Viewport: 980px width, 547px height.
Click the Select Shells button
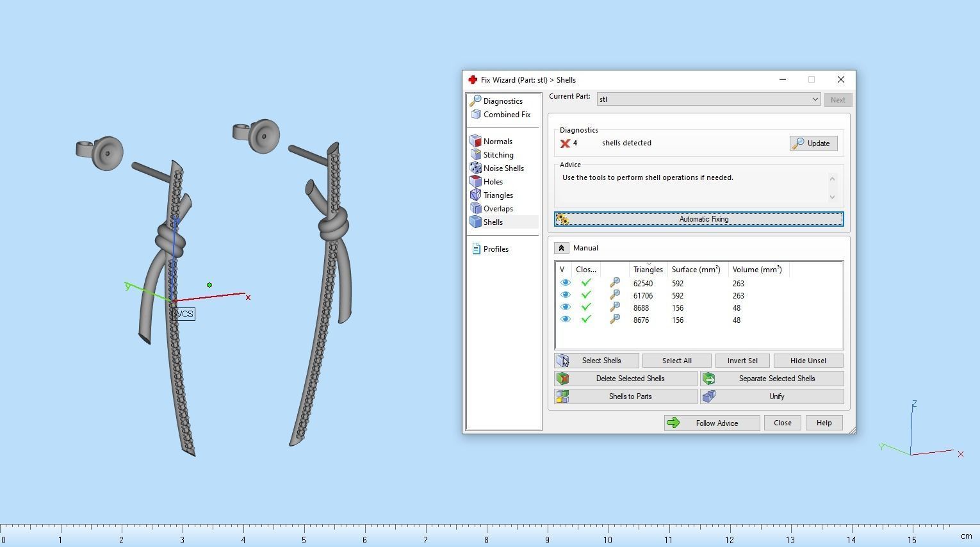(x=596, y=361)
